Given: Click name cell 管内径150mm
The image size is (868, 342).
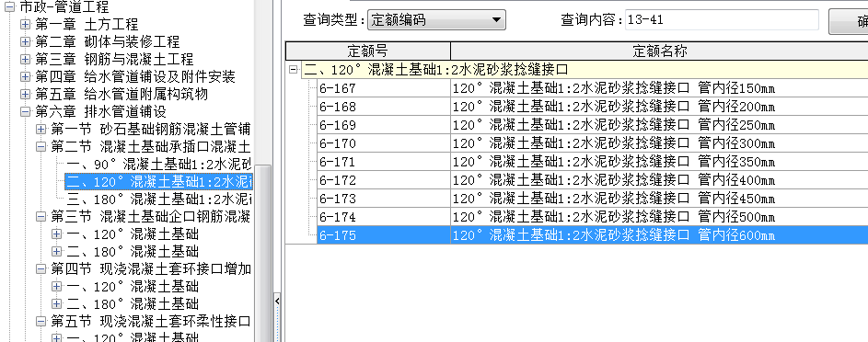Looking at the screenshot, I should point(659,88).
